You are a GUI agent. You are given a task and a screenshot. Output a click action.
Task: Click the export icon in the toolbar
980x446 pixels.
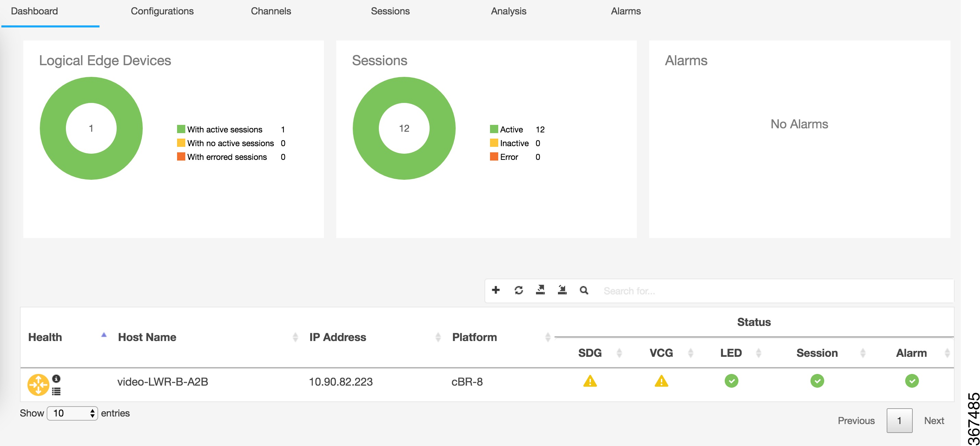point(540,290)
